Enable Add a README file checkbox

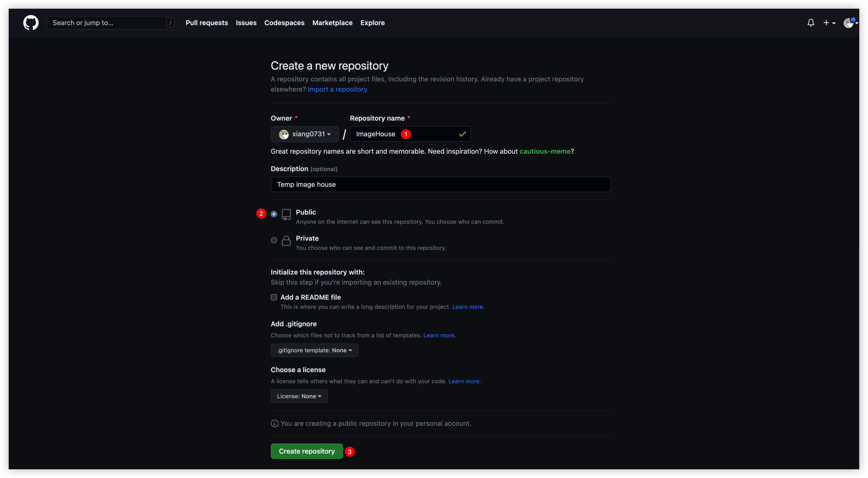274,297
